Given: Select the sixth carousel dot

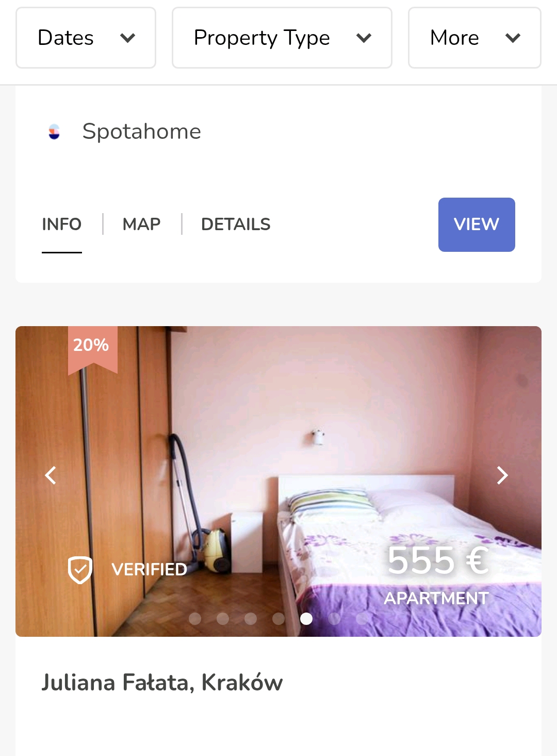Looking at the screenshot, I should (334, 619).
